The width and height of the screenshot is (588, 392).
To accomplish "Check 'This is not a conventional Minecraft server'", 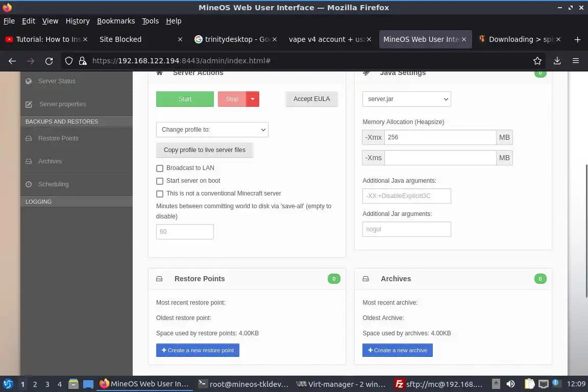I will pos(160,194).
